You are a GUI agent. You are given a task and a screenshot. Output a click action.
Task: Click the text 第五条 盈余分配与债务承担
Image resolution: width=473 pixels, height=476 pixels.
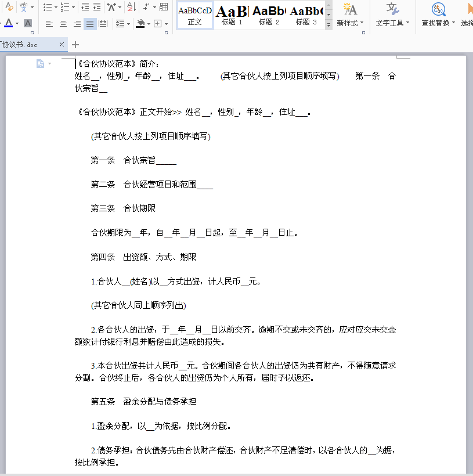tap(143, 402)
